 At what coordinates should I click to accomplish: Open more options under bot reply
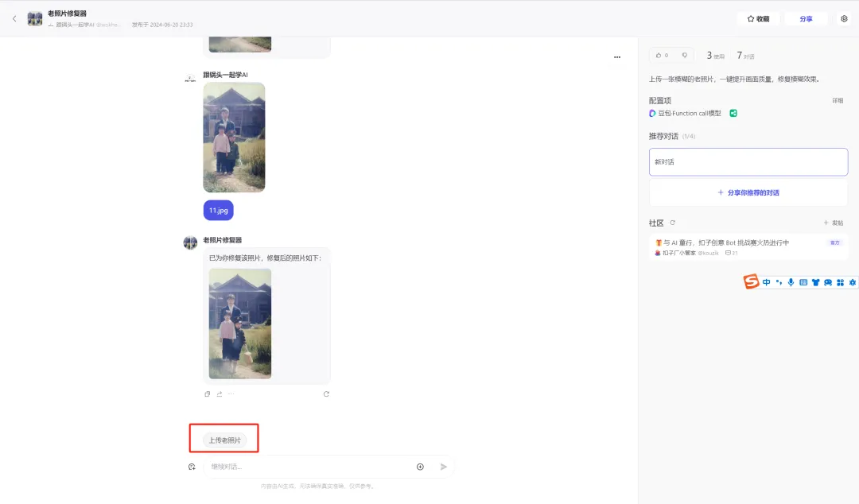[x=231, y=394]
